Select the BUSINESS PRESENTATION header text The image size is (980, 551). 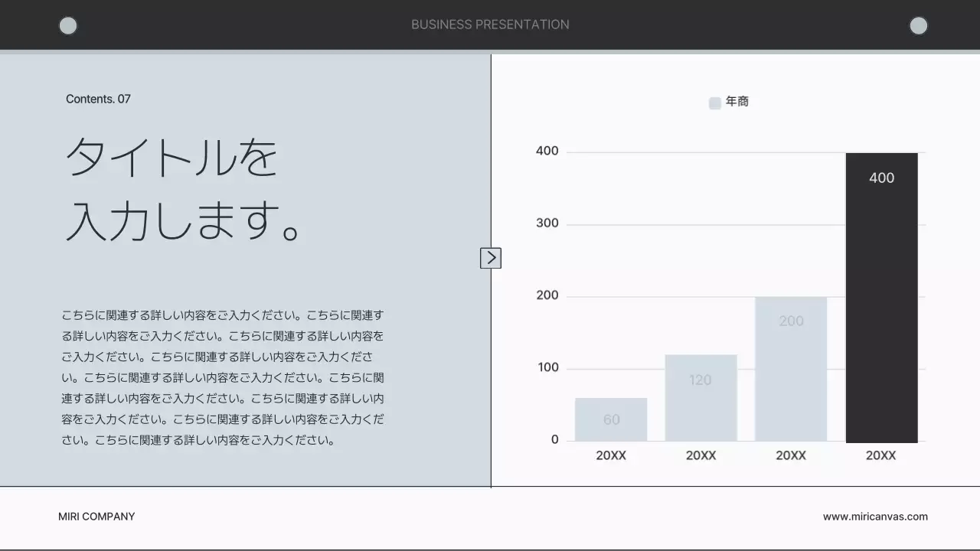tap(490, 24)
